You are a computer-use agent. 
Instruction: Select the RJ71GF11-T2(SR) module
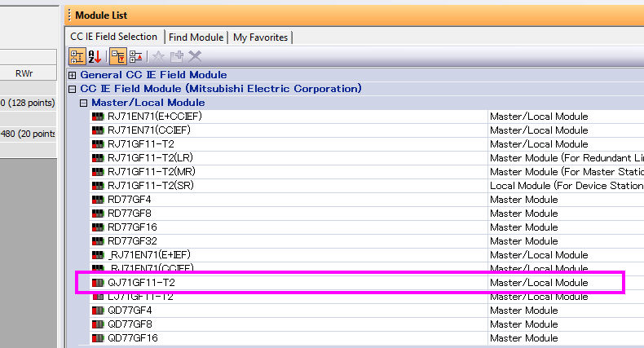pyautogui.click(x=151, y=186)
